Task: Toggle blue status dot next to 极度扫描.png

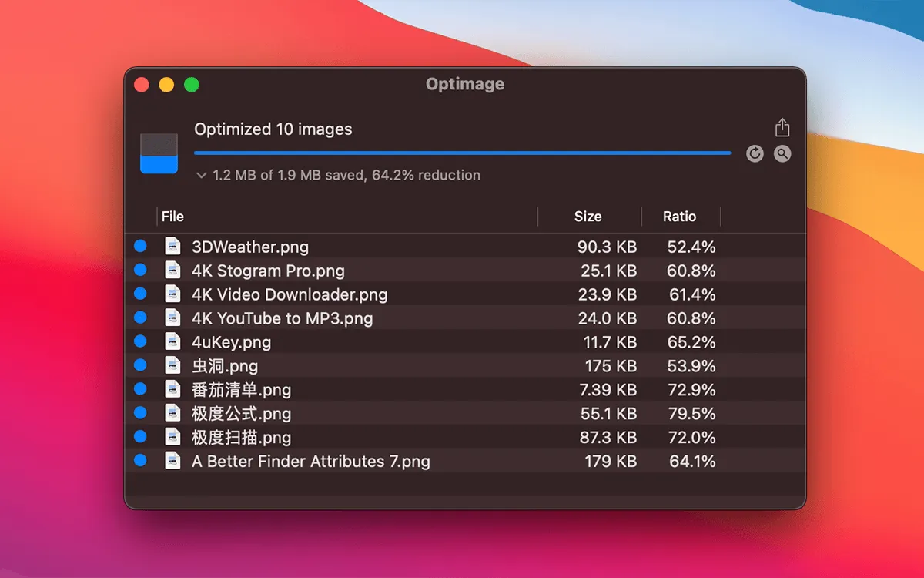Action: [140, 438]
